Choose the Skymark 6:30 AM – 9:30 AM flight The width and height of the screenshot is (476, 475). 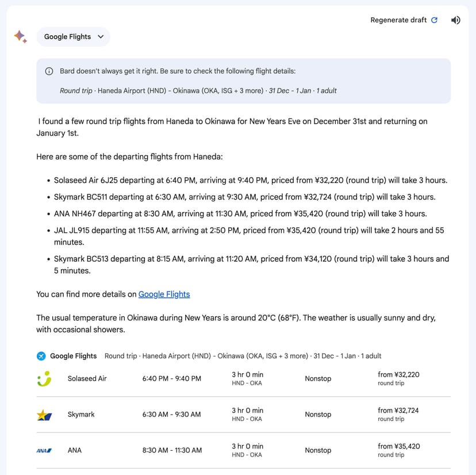(x=171, y=415)
